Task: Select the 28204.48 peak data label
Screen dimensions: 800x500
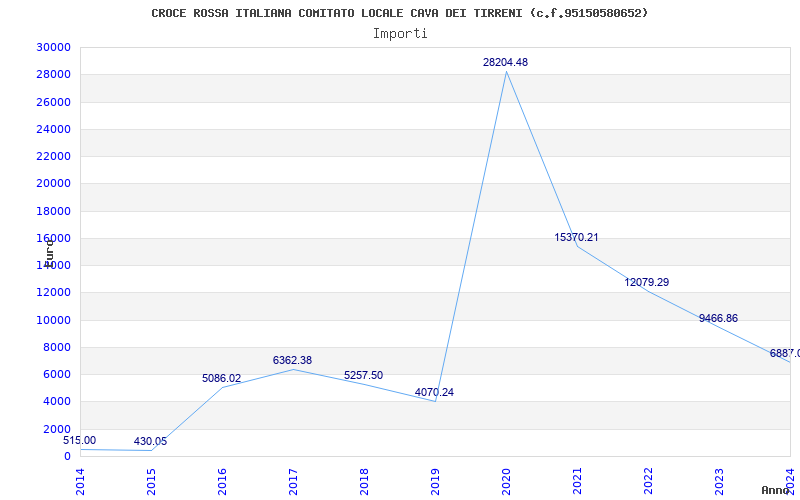Action: tap(505, 62)
